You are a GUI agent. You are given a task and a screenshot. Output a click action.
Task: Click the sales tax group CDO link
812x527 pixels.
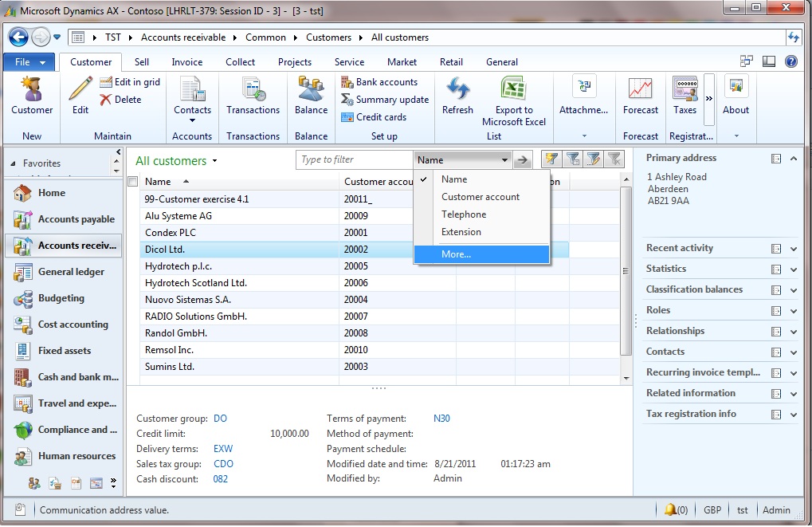pyautogui.click(x=224, y=464)
